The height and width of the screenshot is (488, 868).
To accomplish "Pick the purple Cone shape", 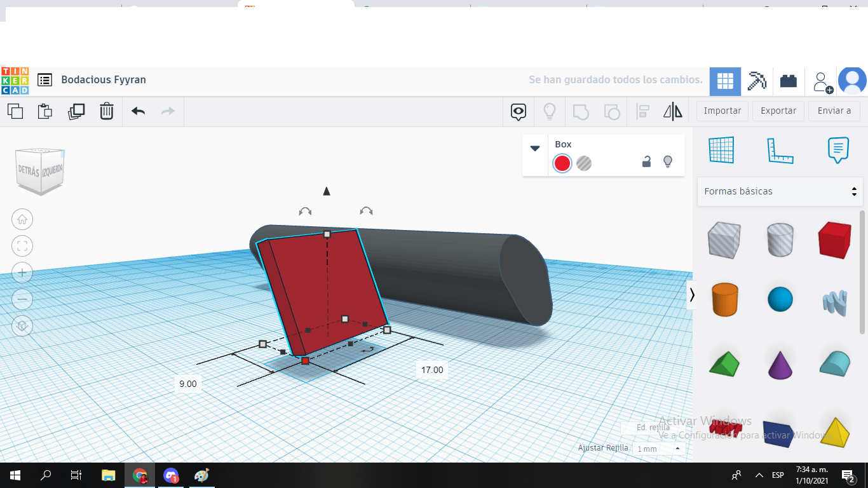I will (780, 364).
